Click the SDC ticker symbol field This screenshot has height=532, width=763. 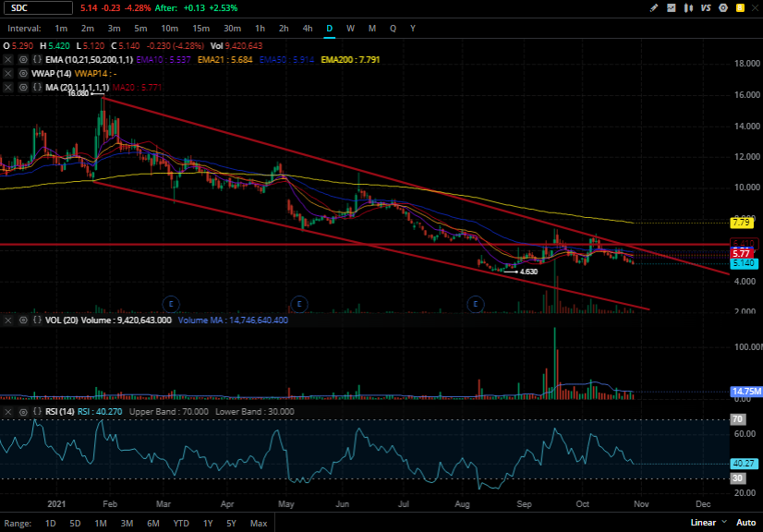click(x=38, y=7)
